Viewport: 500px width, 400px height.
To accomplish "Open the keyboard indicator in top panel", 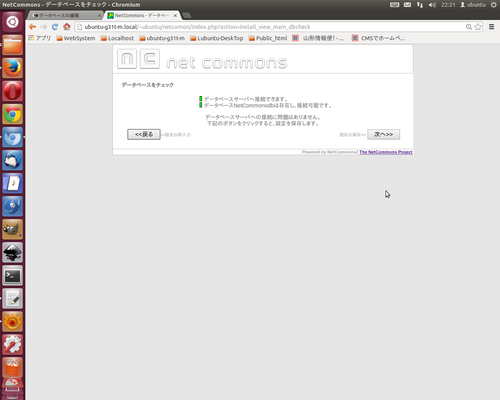I will click(x=395, y=5).
